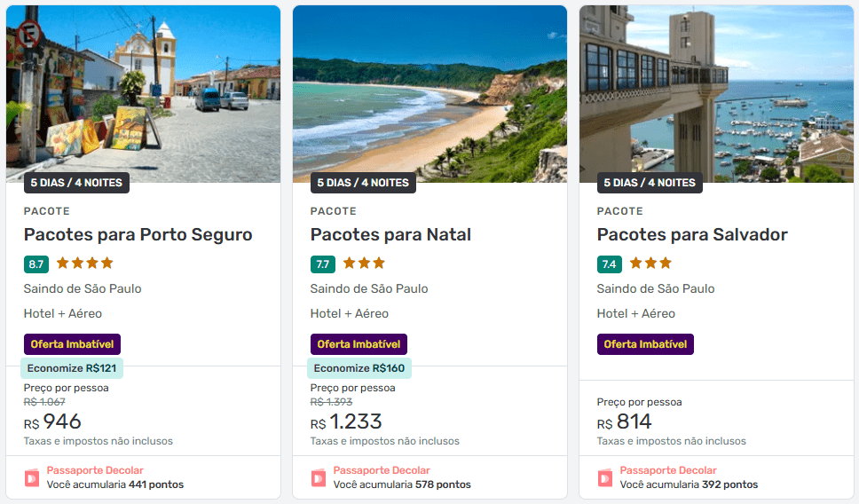Click the Passaporte Decolar icon on Porto Seguro card
The height and width of the screenshot is (504, 859).
tap(32, 477)
